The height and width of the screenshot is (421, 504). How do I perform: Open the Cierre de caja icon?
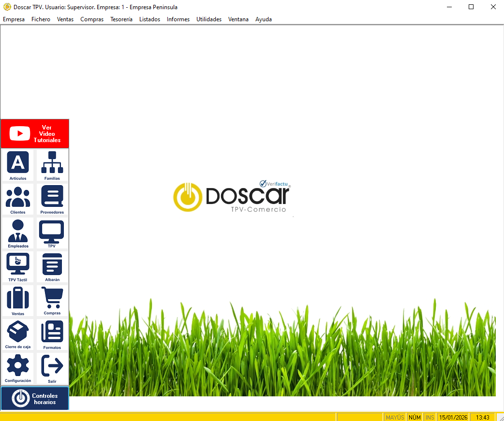click(x=18, y=333)
